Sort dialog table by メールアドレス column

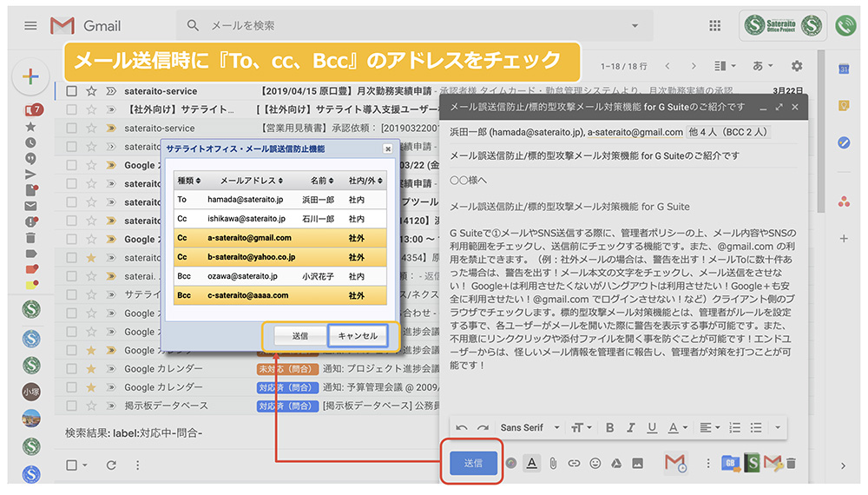pos(252,181)
